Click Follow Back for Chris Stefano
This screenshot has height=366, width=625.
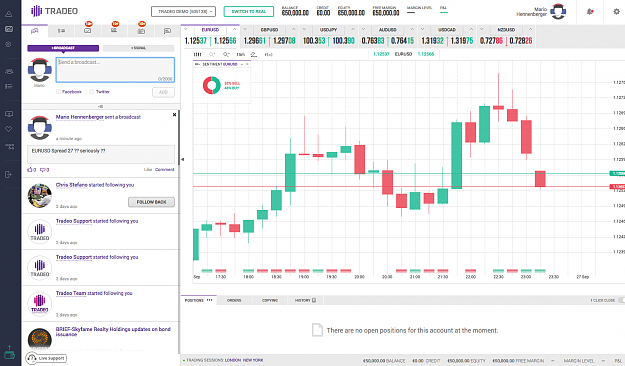tap(151, 202)
